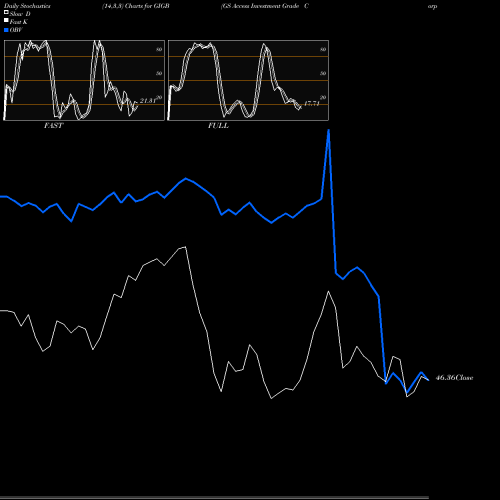Click the 'FAST' chart label
500x500 pixels.
[x=54, y=126]
